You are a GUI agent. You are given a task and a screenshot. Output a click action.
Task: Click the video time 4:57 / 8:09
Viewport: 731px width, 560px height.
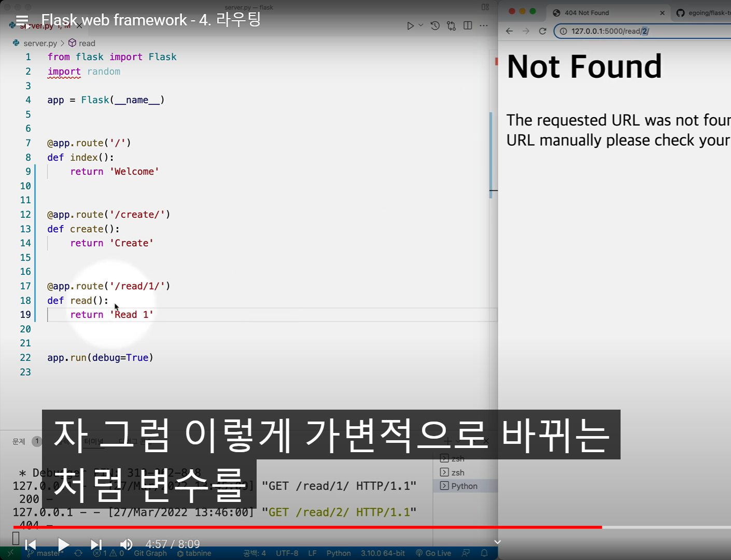click(x=173, y=544)
